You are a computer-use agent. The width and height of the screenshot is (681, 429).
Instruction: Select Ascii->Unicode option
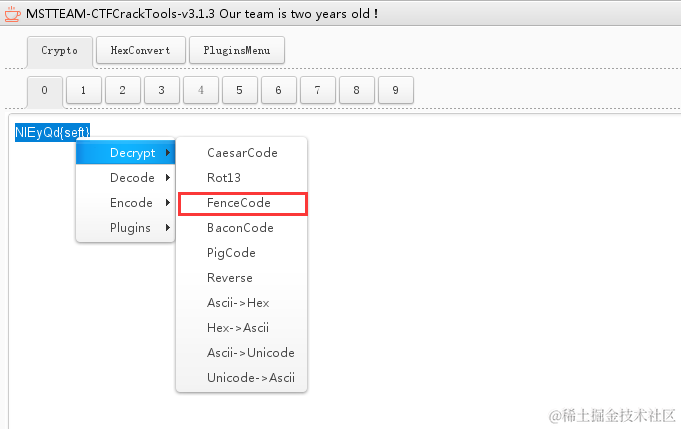click(x=241, y=353)
